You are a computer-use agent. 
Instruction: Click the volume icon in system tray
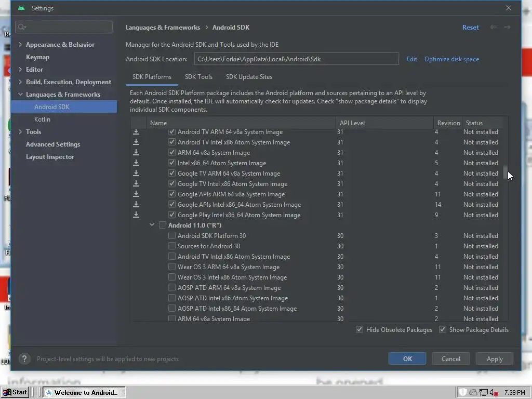tap(494, 393)
